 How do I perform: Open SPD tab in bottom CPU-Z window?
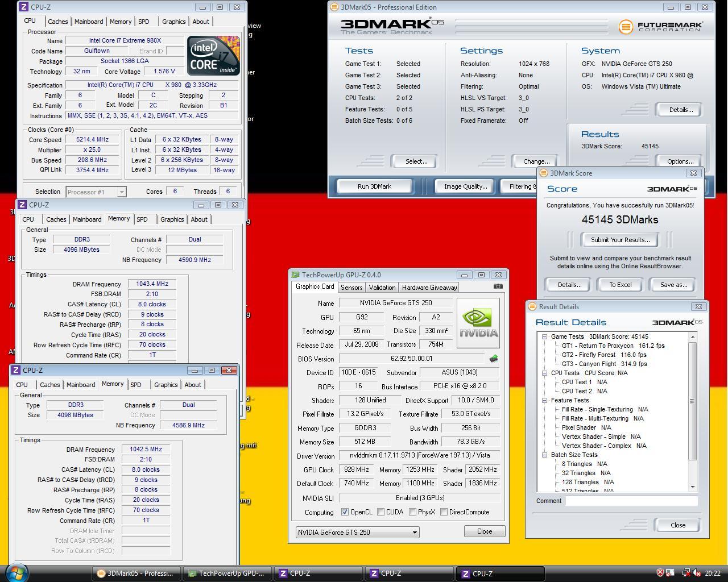136,385
